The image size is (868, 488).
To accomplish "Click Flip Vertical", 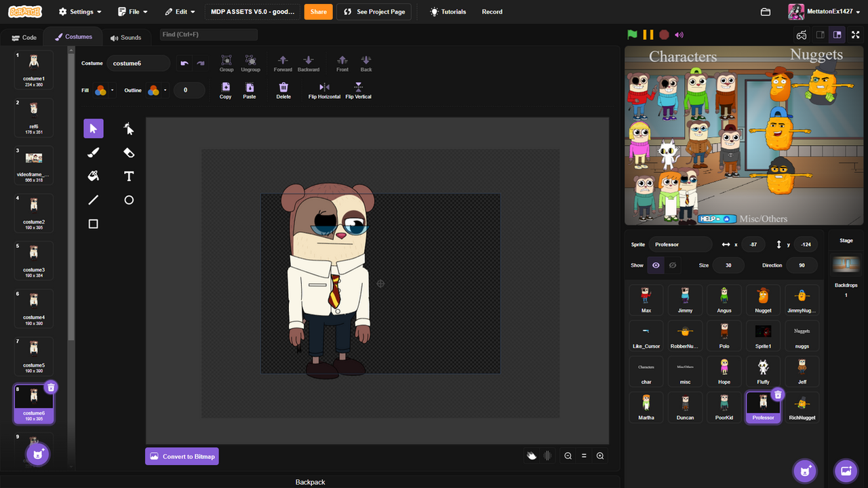I will click(358, 90).
